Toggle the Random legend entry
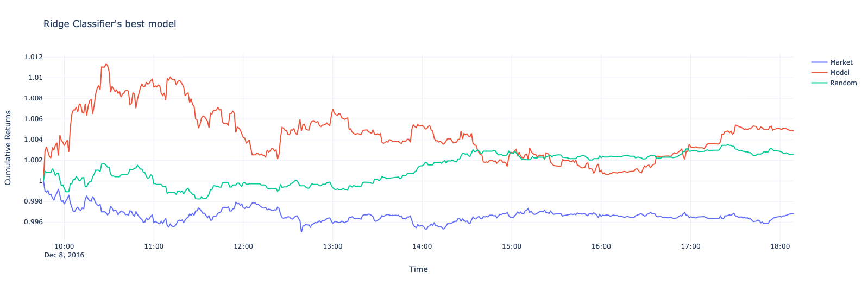868x285 pixels. [843, 83]
